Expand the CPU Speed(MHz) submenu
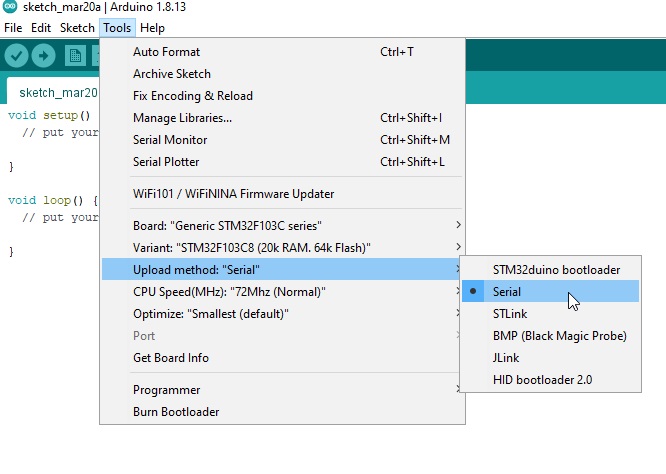The height and width of the screenshot is (474, 666). [282, 292]
